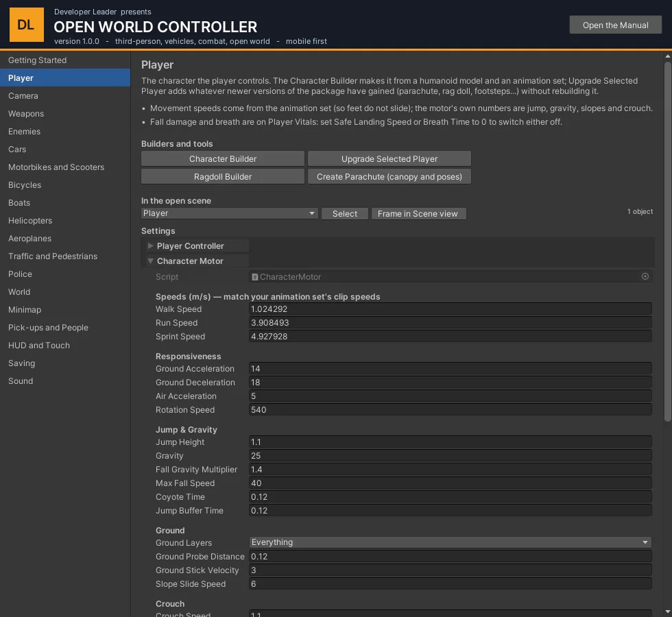Click the CharacterMotor script object picker circle

[645, 276]
